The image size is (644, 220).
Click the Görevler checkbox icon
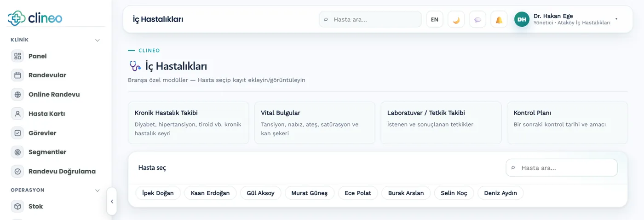click(17, 133)
